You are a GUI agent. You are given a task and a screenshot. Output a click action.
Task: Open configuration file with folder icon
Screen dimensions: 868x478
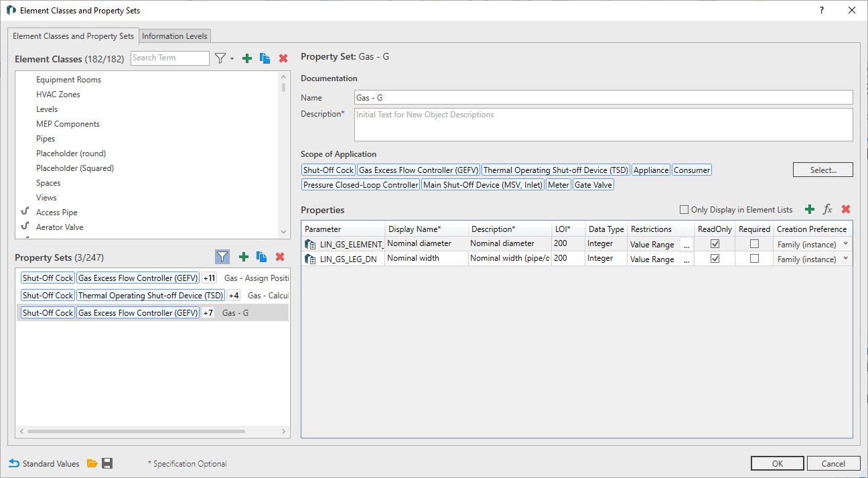click(x=92, y=463)
